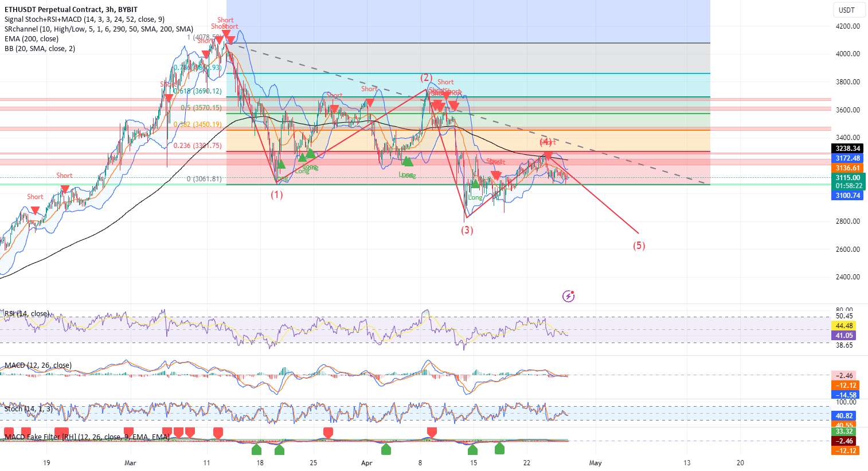Click the MACD Fake Filter [RH] legend
Image resolution: width=868 pixels, height=471 pixels.
[x=87, y=437]
